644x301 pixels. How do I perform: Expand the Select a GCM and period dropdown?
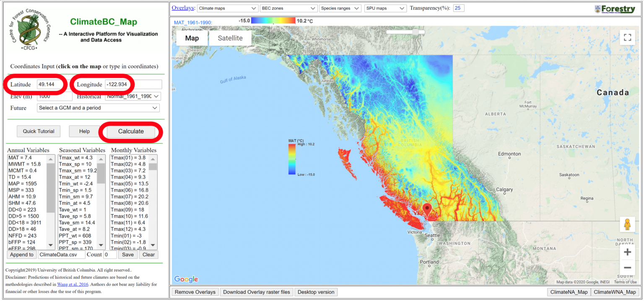click(x=98, y=108)
